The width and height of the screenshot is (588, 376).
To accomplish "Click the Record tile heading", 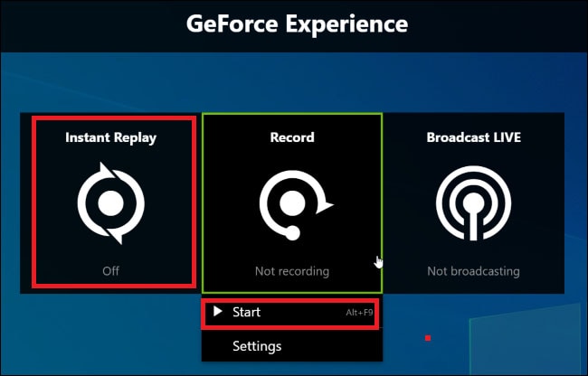I will coord(292,137).
